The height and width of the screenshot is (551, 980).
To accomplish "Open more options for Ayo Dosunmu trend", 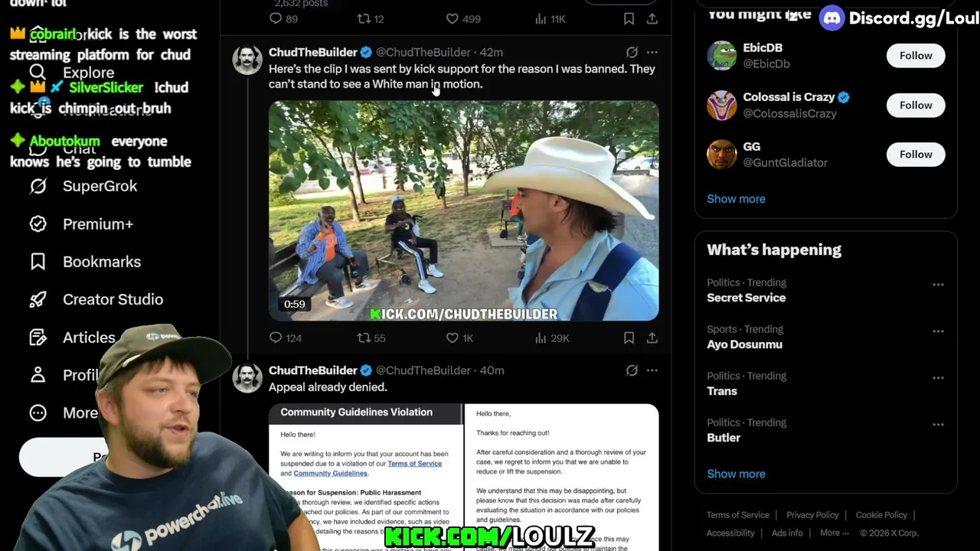I will tap(938, 331).
